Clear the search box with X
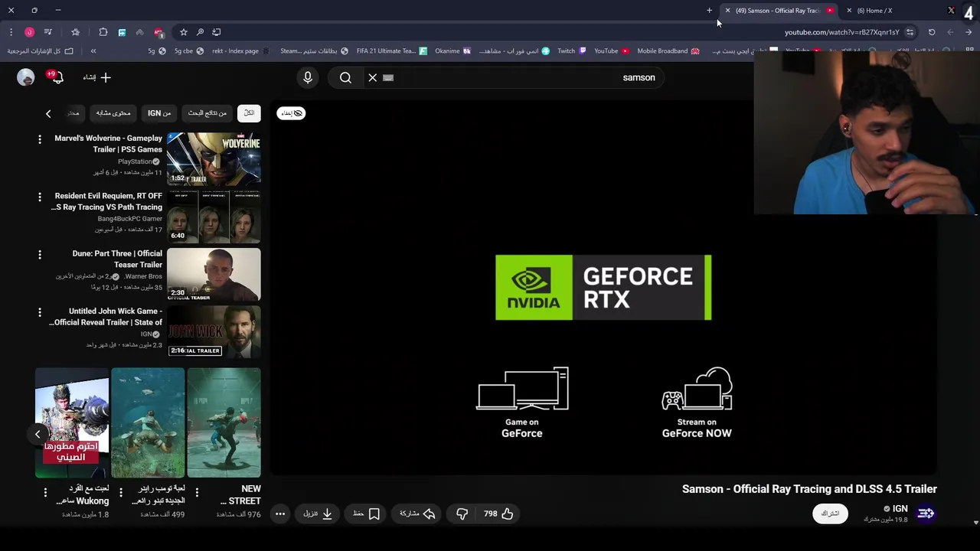The image size is (980, 551). pos(373,77)
